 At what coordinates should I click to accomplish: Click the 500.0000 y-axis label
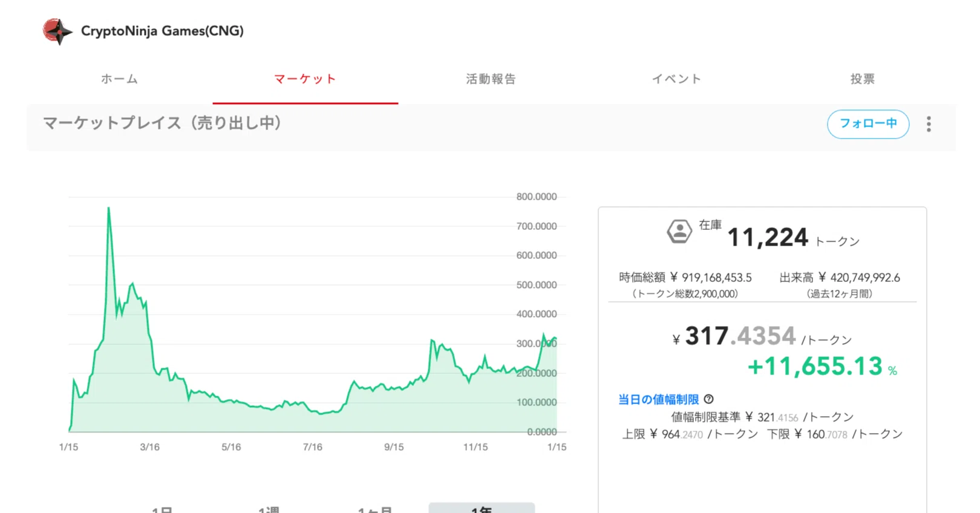click(x=537, y=285)
